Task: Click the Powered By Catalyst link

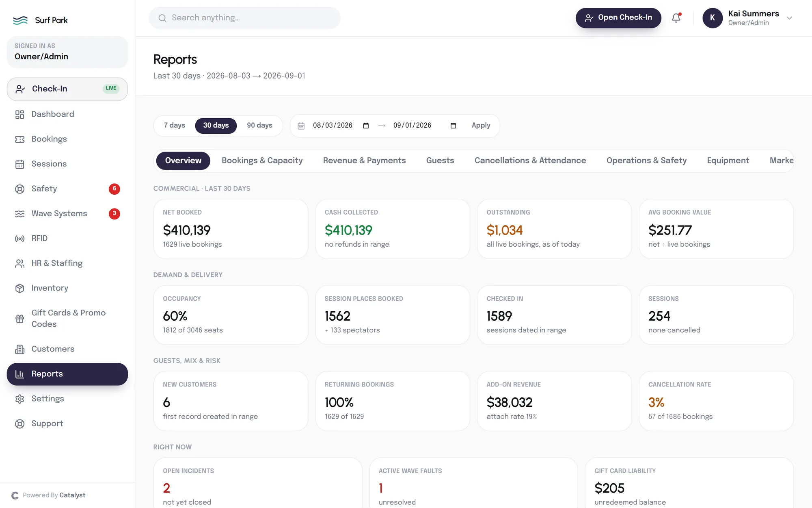Action: point(48,495)
